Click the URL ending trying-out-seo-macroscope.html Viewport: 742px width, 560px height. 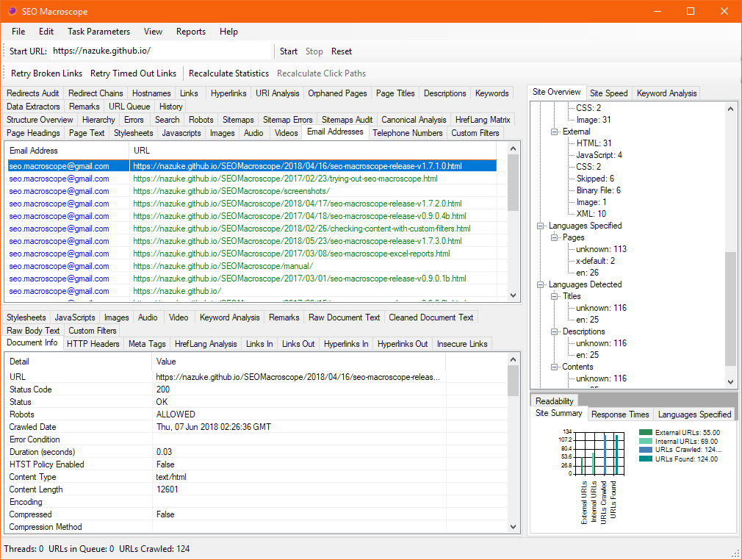pyautogui.click(x=285, y=179)
